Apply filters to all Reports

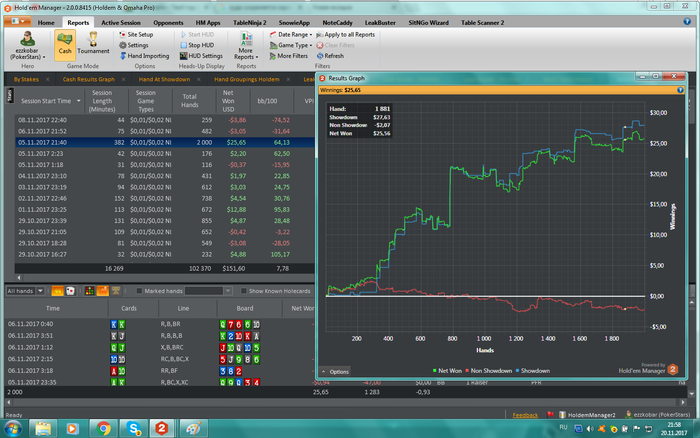(346, 34)
